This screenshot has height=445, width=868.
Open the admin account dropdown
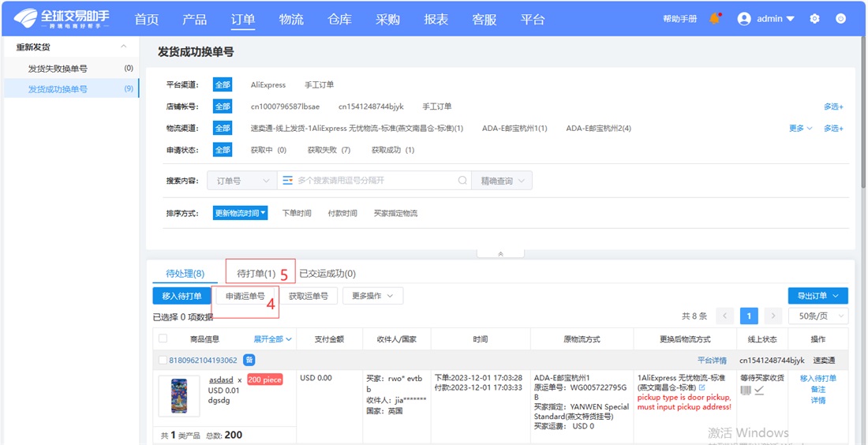pos(776,19)
